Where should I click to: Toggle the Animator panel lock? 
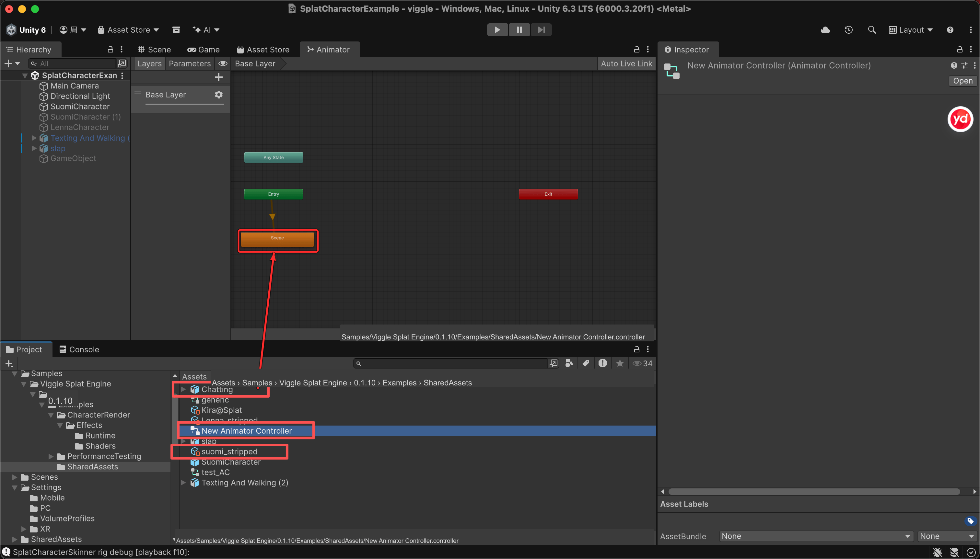[x=636, y=50]
